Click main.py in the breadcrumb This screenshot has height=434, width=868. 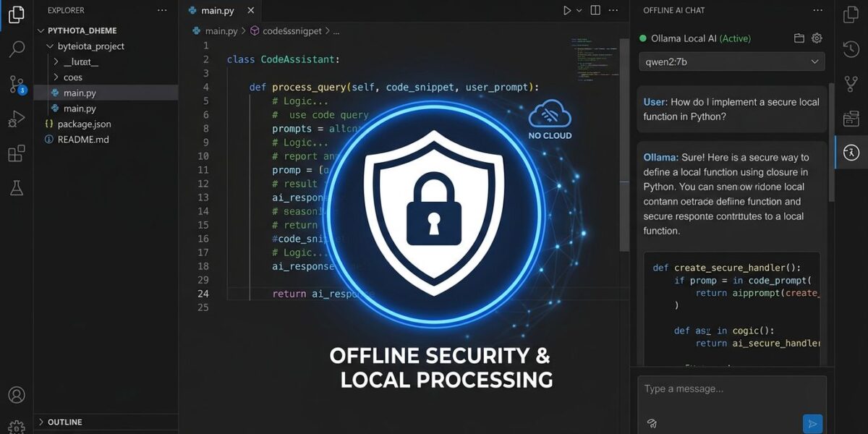pos(221,31)
